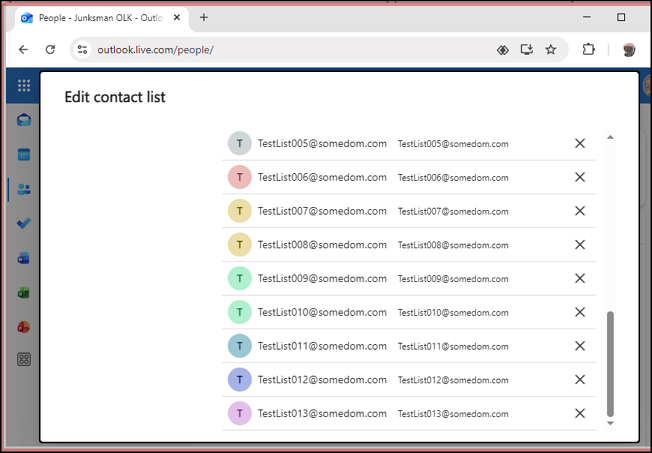Open People in the sidebar
The height and width of the screenshot is (453, 652).
coord(24,189)
